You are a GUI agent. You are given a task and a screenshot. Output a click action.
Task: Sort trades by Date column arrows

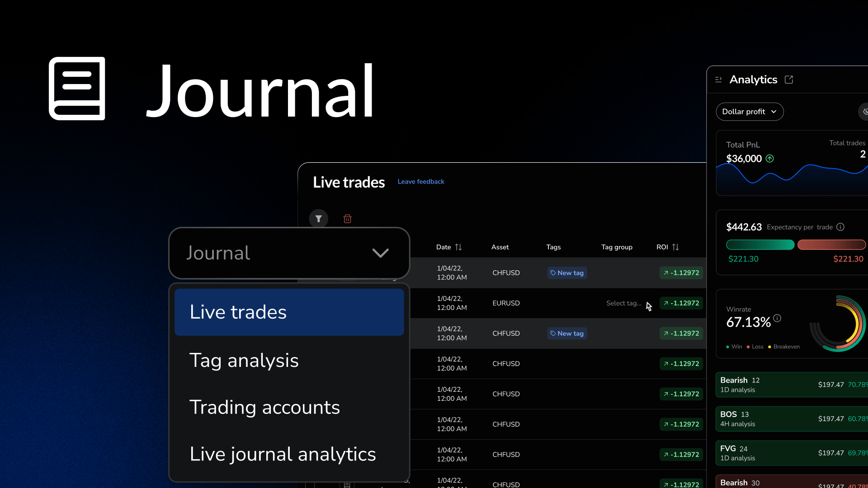[458, 247]
